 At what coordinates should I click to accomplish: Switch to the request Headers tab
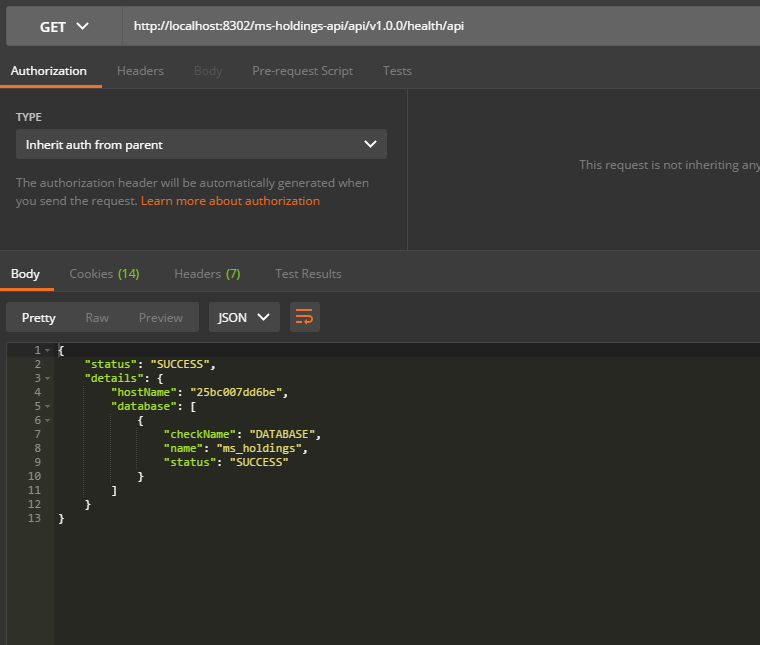(140, 71)
